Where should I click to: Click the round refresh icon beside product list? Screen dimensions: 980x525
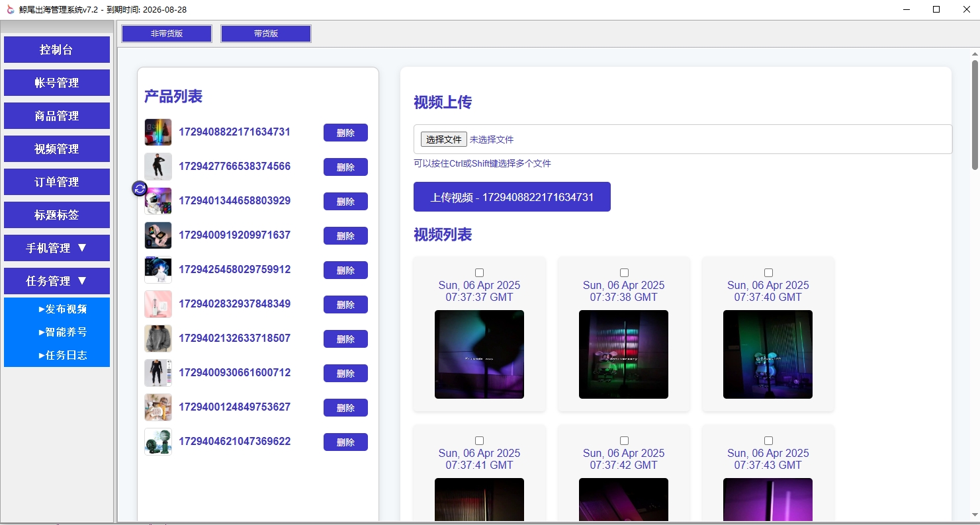[140, 189]
